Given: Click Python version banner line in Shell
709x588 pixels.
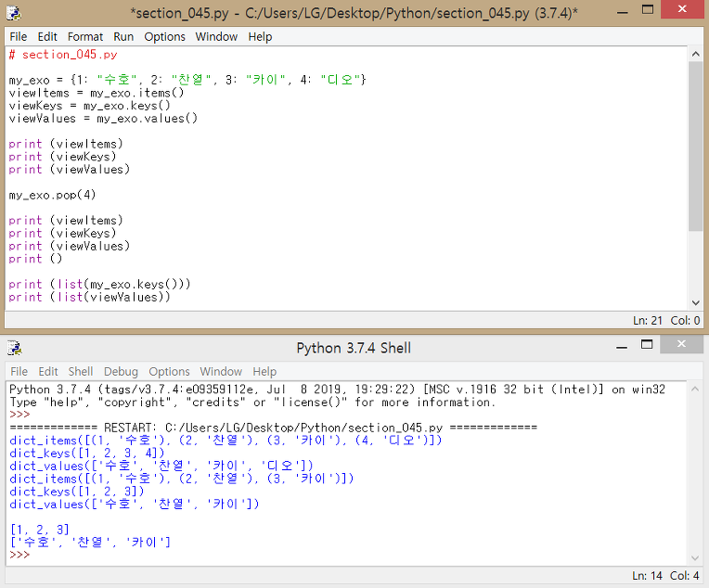Looking at the screenshot, I should coord(337,390).
